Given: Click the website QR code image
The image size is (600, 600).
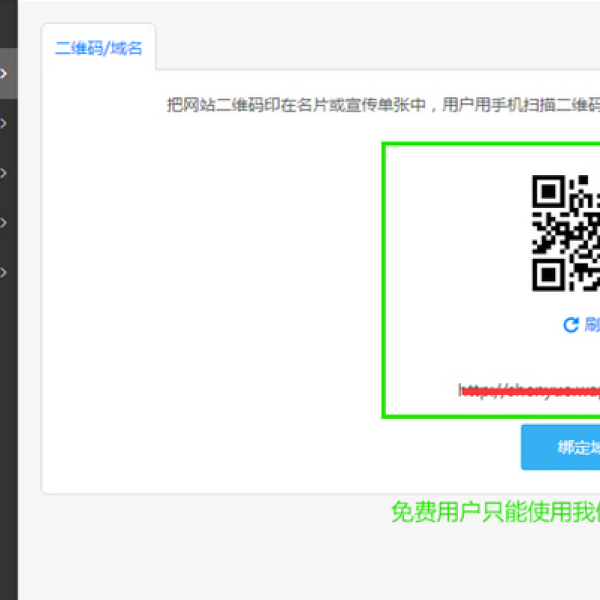Looking at the screenshot, I should click(566, 233).
